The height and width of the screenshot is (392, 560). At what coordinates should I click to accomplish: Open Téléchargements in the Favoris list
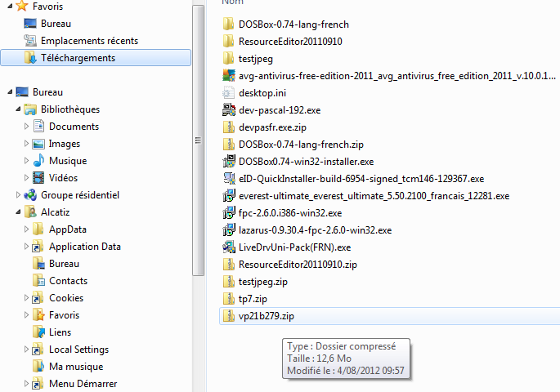(78, 58)
